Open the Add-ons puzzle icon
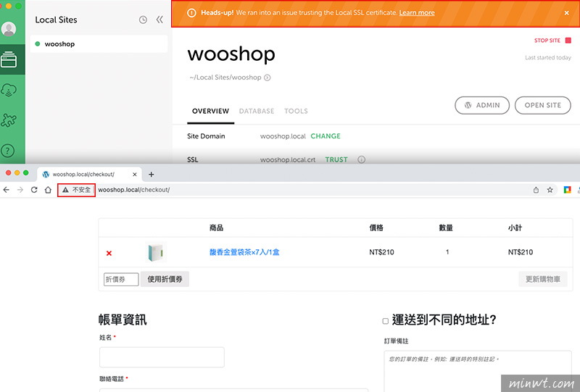The height and width of the screenshot is (392, 580). click(x=9, y=120)
